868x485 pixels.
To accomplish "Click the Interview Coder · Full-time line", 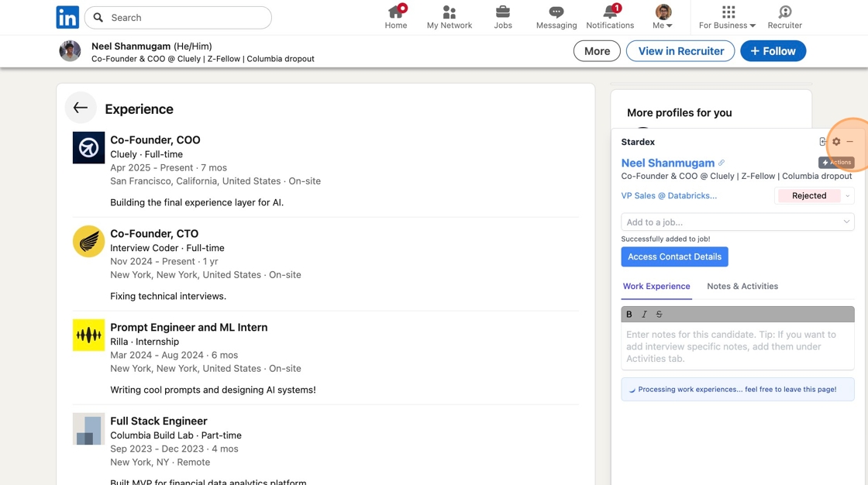I will pyautogui.click(x=167, y=248).
